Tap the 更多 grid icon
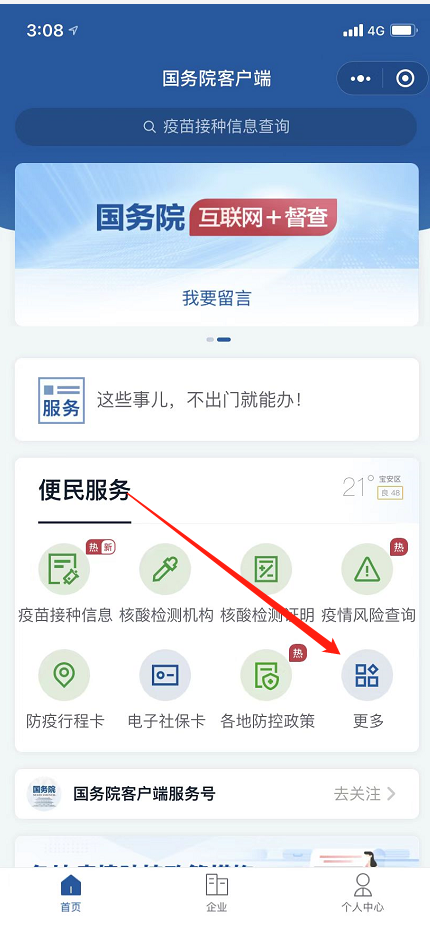430x927 pixels. (367, 675)
